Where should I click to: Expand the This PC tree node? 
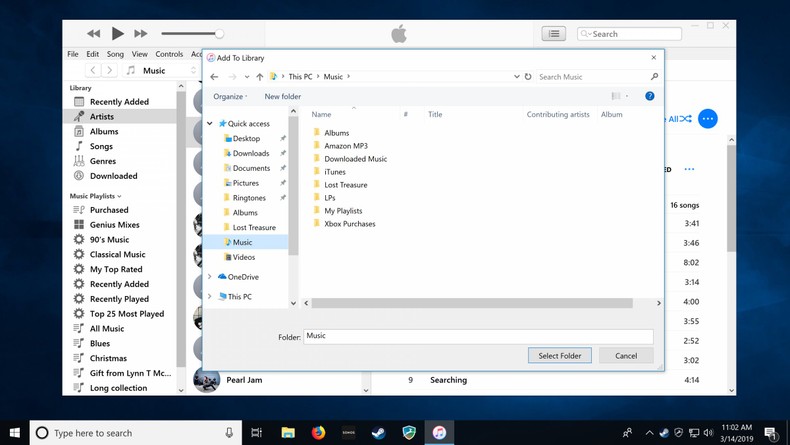click(210, 297)
